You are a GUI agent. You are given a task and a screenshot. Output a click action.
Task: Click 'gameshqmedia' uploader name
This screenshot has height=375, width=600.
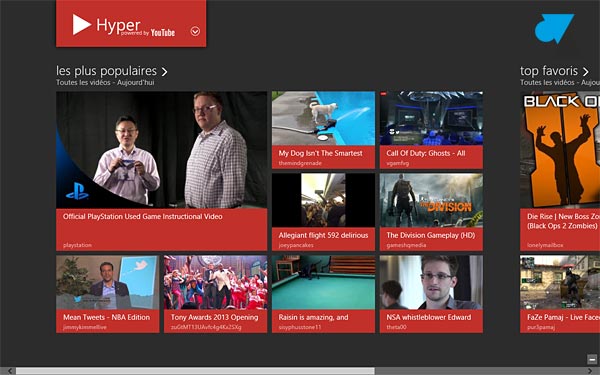(406, 245)
